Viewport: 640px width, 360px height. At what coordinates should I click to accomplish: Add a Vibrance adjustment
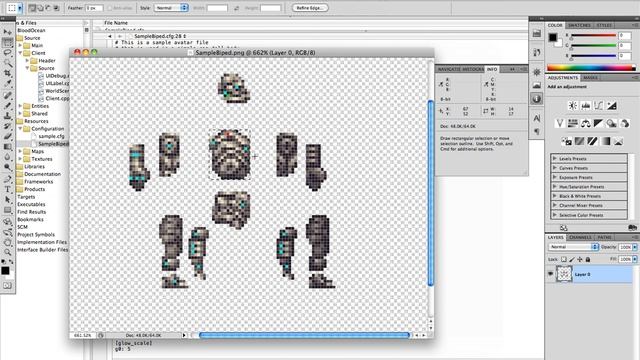pos(560,123)
